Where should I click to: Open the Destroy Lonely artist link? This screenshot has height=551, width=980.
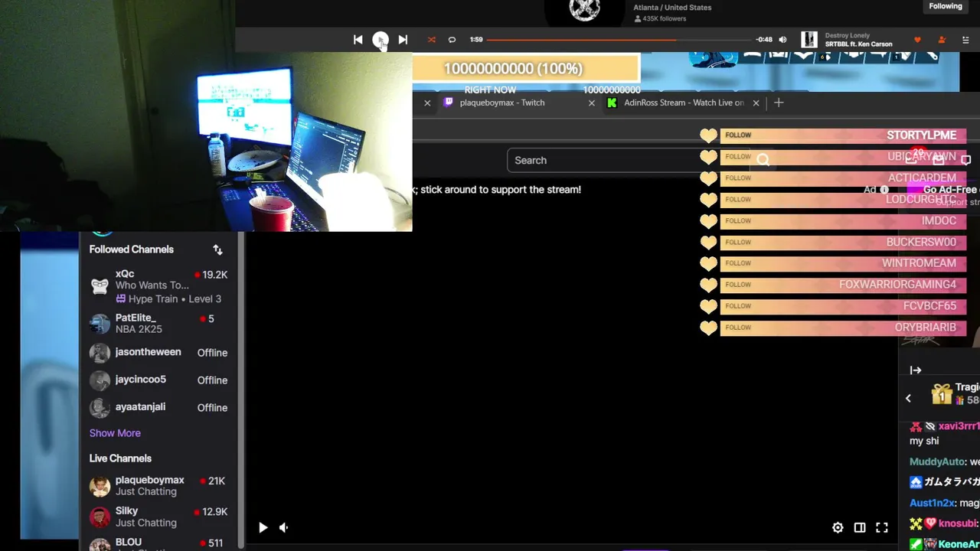pos(847,35)
